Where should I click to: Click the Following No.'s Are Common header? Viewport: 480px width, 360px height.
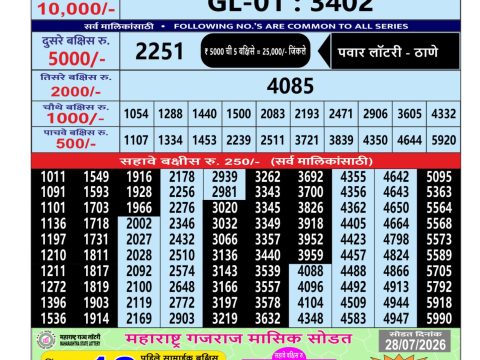click(x=246, y=26)
